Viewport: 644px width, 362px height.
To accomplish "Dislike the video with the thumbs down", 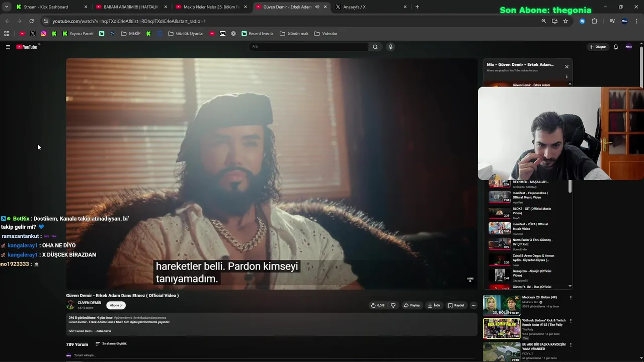I will [393, 305].
